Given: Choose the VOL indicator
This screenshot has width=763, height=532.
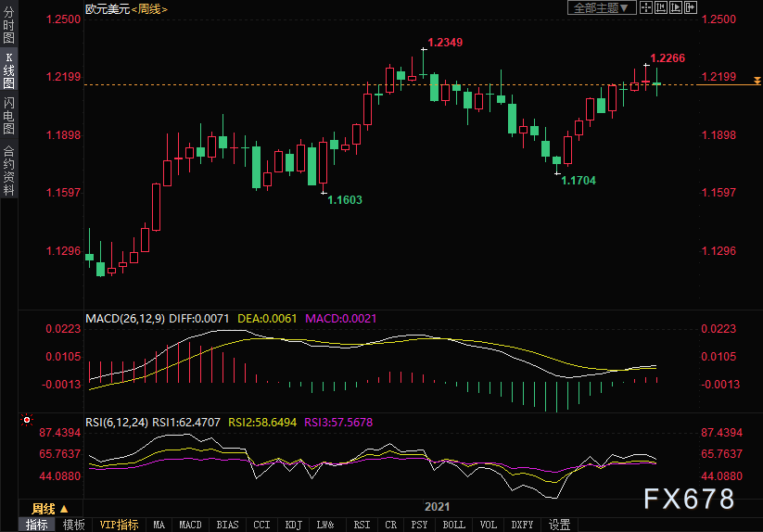Looking at the screenshot, I should (x=488, y=525).
